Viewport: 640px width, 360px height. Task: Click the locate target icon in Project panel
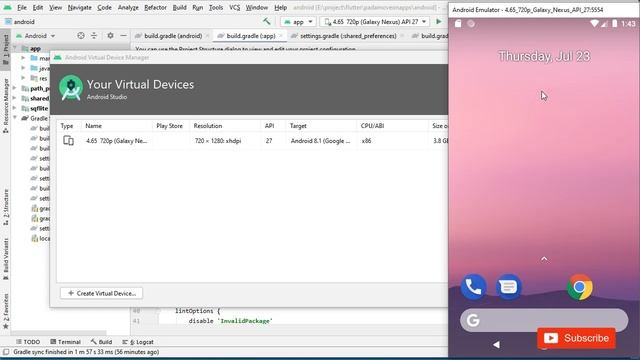click(81, 36)
